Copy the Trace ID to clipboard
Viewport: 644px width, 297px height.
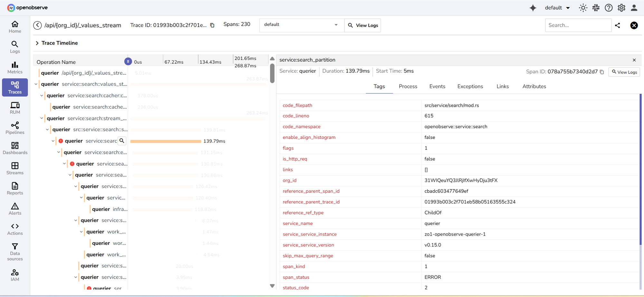[212, 25]
